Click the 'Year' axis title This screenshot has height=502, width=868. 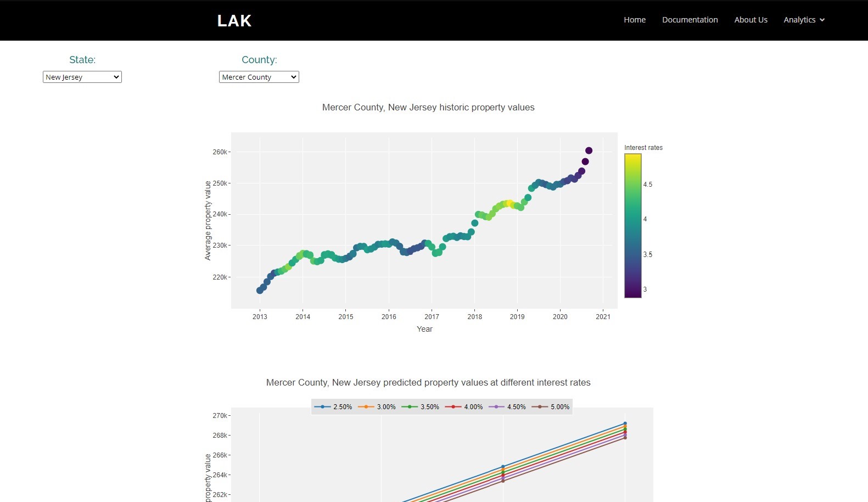[424, 329]
